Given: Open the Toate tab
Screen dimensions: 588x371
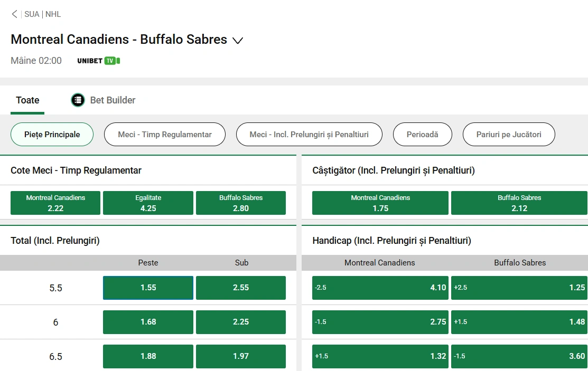Looking at the screenshot, I should coord(27,100).
